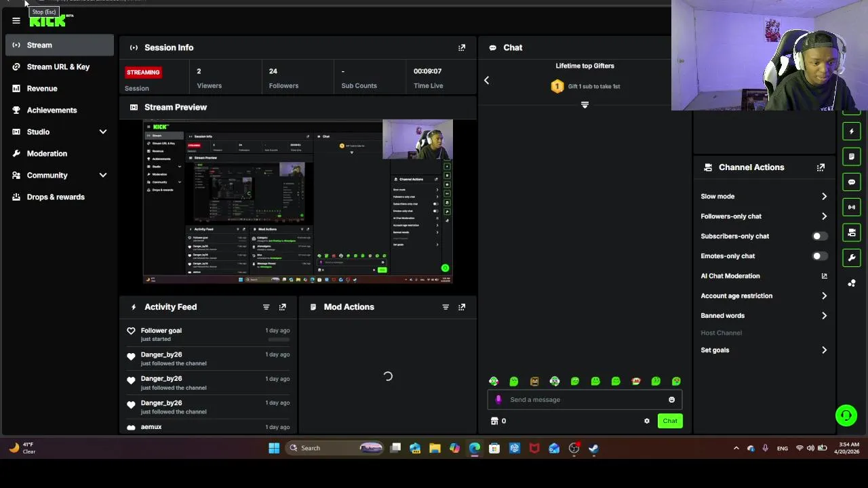Screen dimensions: 868x488
Task: Open the Mod Actions filter options
Action: click(x=446, y=307)
